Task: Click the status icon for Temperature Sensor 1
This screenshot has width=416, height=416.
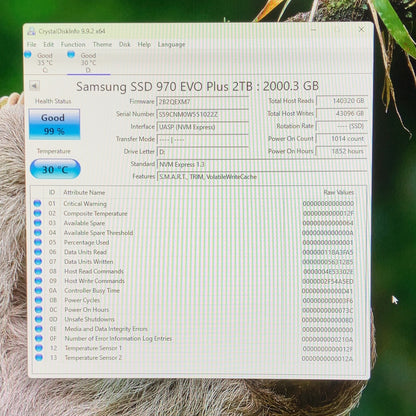Action: click(x=39, y=348)
